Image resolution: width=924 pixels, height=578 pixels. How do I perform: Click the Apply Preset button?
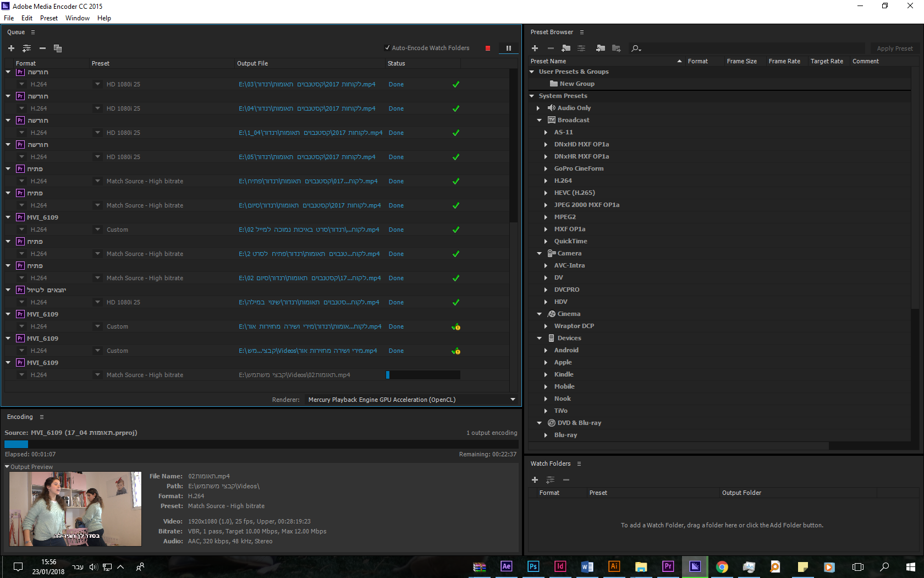tap(895, 48)
